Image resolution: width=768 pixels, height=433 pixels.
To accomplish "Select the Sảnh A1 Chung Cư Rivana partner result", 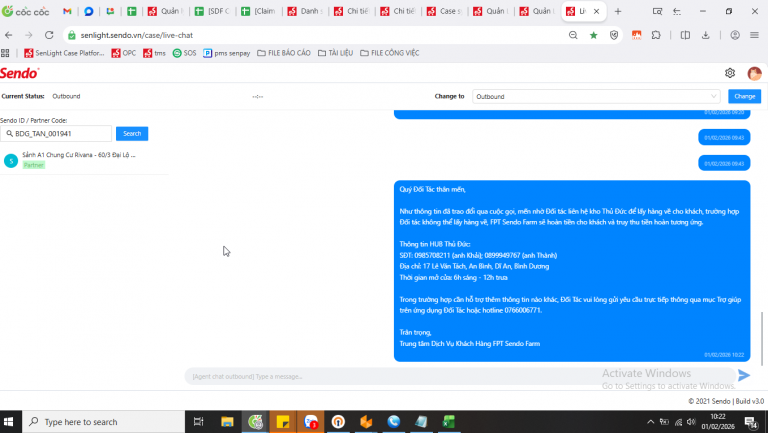I will click(83, 160).
